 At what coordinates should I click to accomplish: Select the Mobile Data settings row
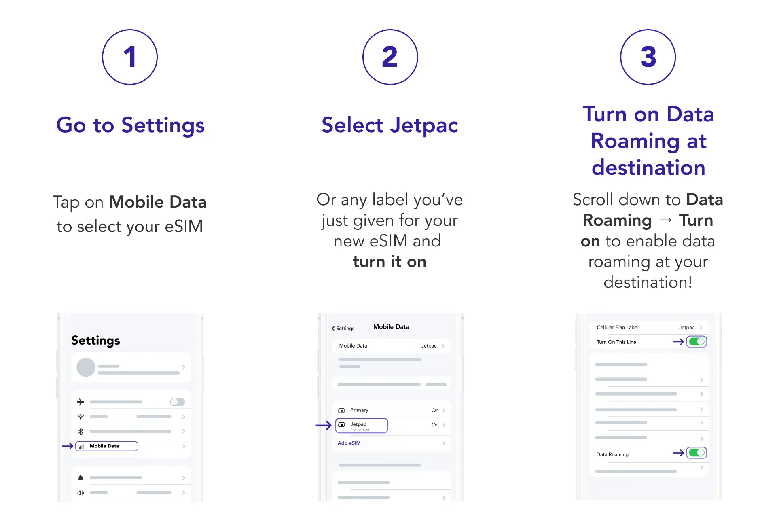coord(107,446)
